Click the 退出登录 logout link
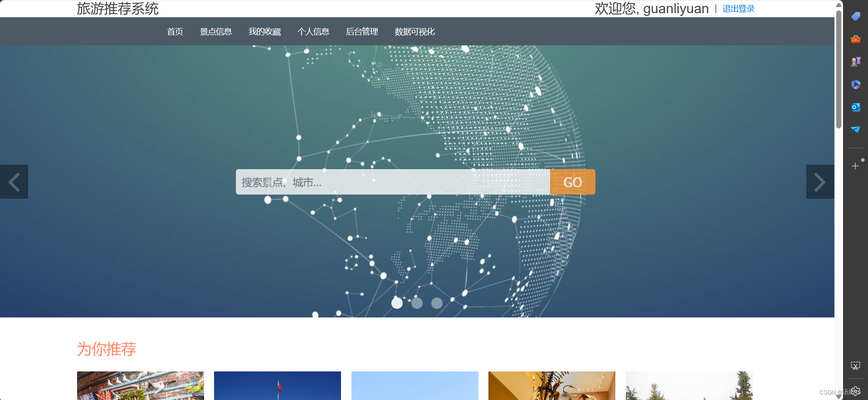 (x=738, y=9)
